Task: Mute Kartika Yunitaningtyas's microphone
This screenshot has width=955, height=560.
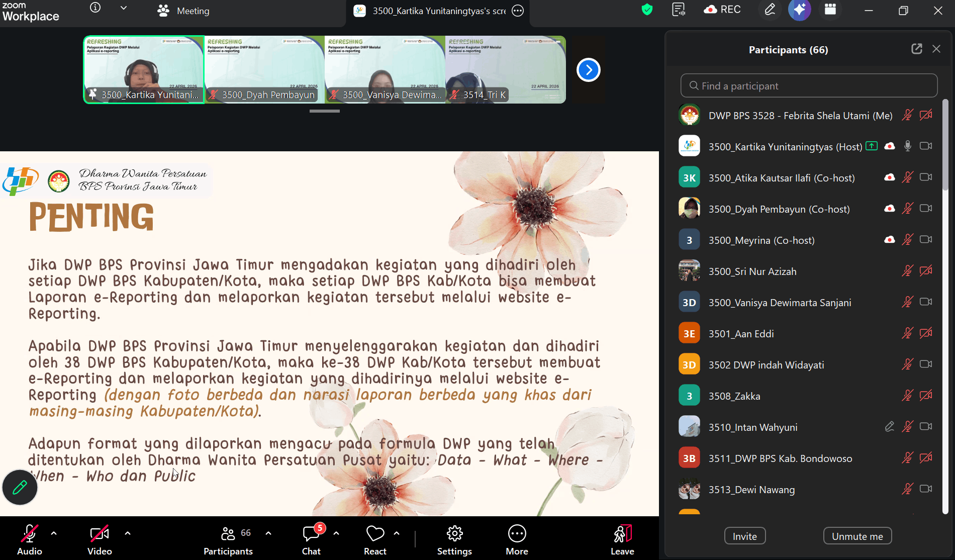Action: point(908,146)
